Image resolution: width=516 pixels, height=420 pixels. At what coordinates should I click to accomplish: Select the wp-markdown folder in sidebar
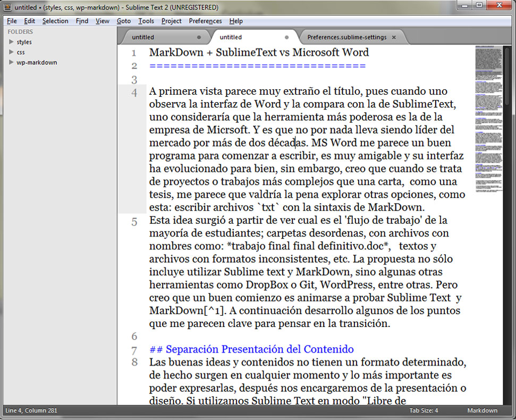click(x=37, y=63)
